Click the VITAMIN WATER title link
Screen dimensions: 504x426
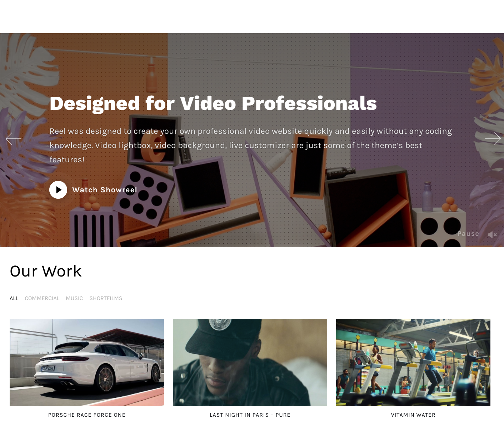pyautogui.click(x=413, y=415)
